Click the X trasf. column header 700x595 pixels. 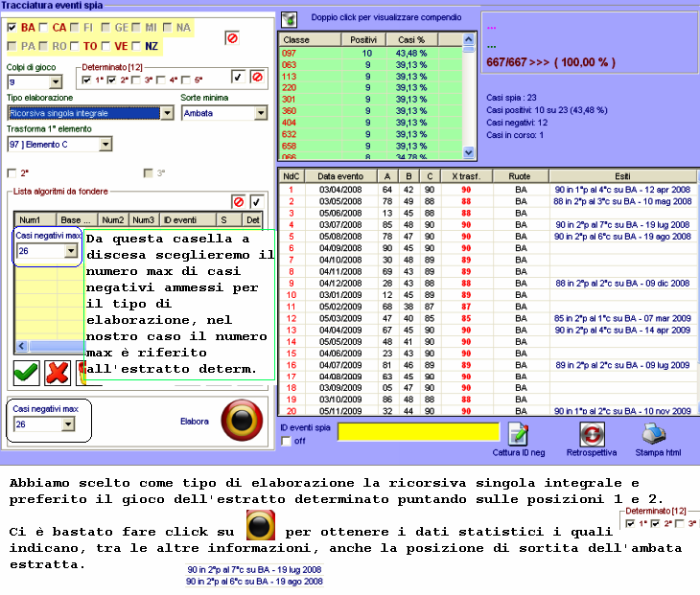click(466, 176)
